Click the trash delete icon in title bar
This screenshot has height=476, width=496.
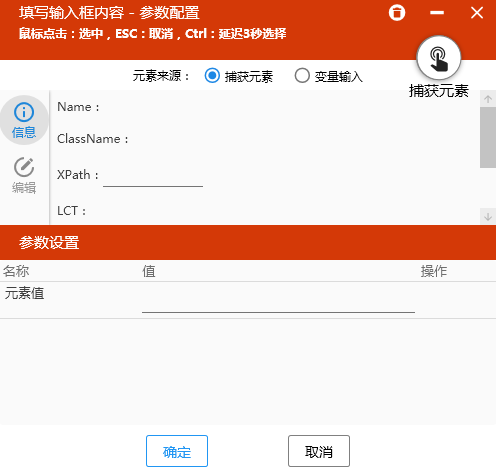[397, 13]
